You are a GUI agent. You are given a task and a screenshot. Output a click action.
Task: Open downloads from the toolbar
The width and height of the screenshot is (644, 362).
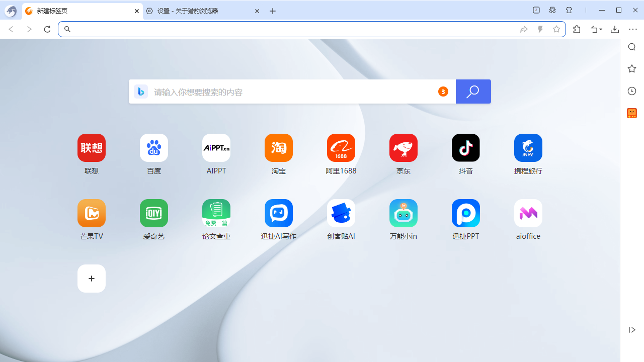pyautogui.click(x=614, y=29)
